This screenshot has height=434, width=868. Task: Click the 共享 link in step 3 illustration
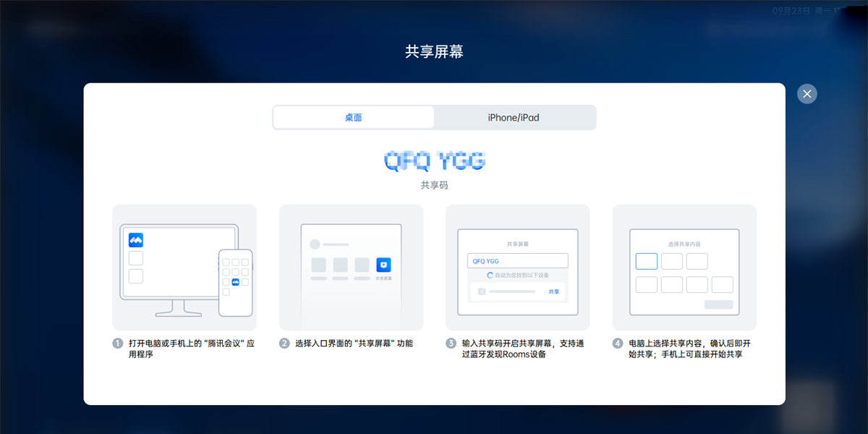[x=554, y=292]
